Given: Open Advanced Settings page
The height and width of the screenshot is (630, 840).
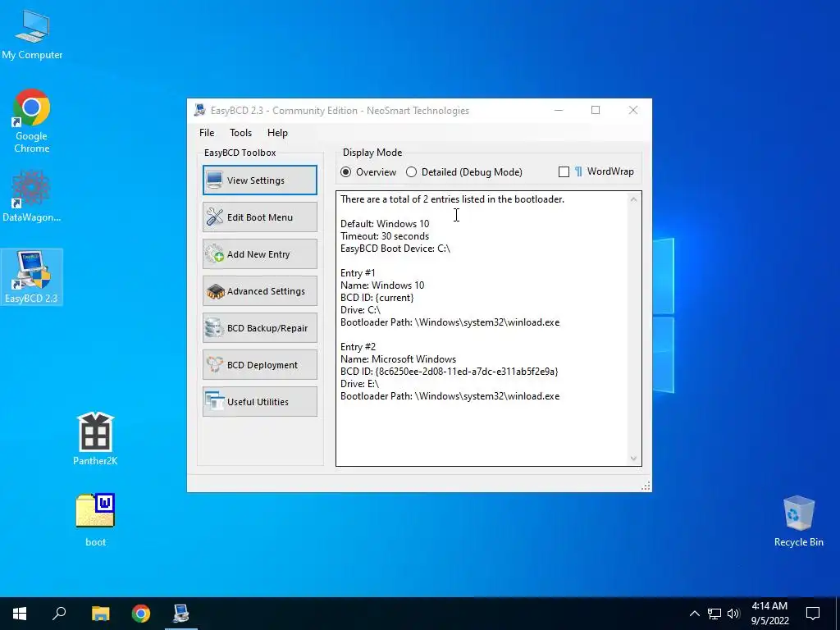Looking at the screenshot, I should coord(260,291).
